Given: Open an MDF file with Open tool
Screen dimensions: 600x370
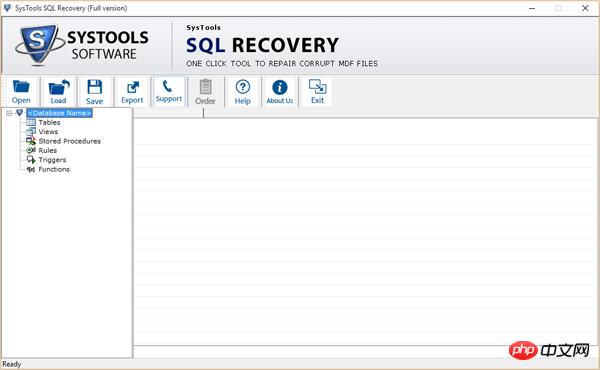Looking at the screenshot, I should click(x=21, y=91).
